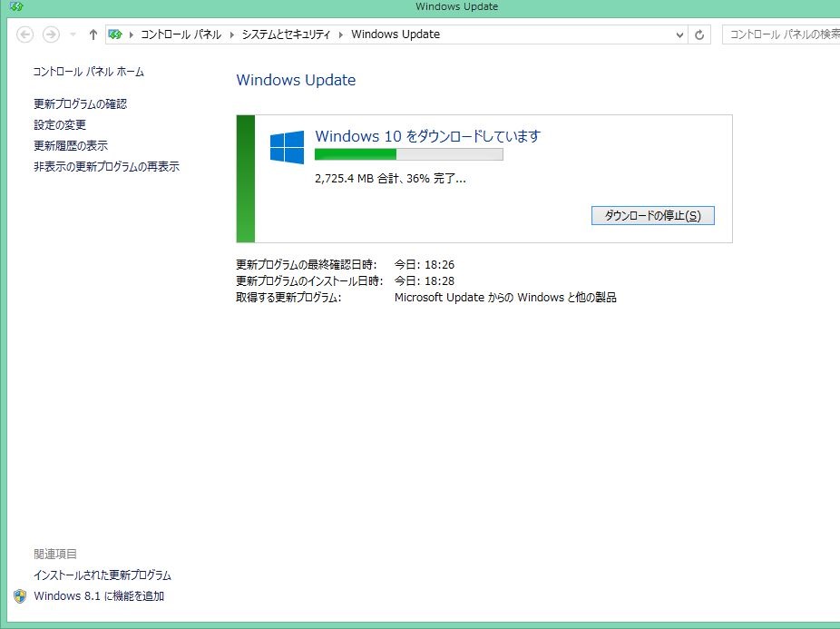The width and height of the screenshot is (840, 629).
Task: Select the Windows Update breadcrumb
Action: tap(396, 34)
